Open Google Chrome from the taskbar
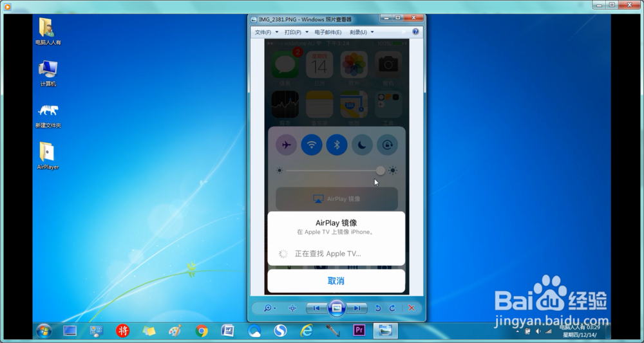 point(201,331)
